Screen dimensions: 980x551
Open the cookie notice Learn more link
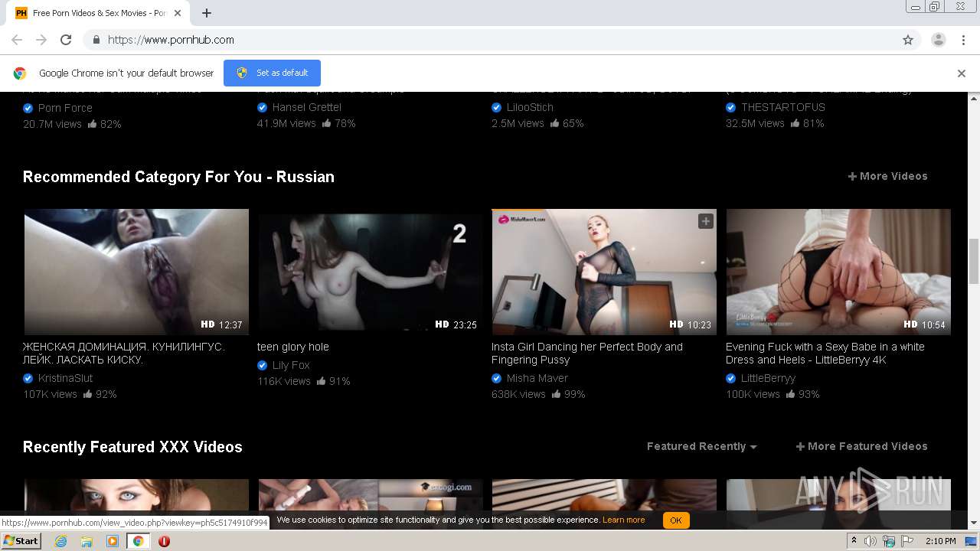coord(623,520)
